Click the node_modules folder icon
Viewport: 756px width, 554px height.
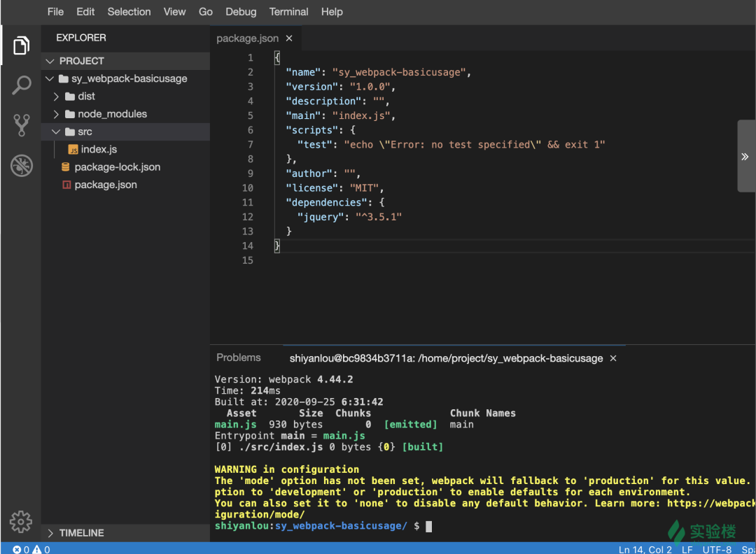(x=70, y=114)
